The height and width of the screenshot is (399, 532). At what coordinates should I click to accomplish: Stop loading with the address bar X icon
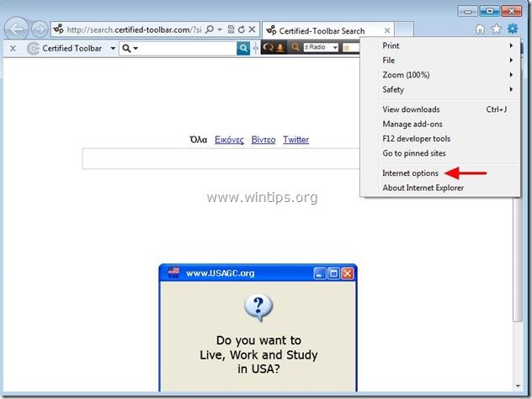point(252,29)
